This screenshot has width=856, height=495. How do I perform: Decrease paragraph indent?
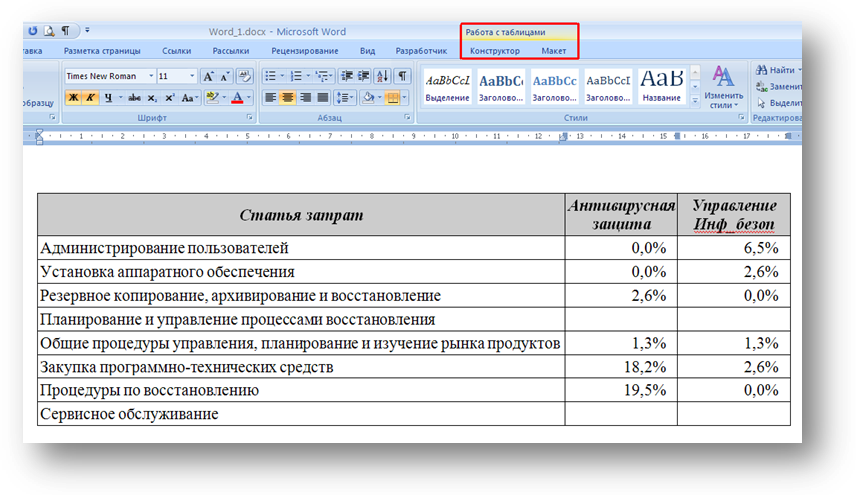(x=346, y=76)
